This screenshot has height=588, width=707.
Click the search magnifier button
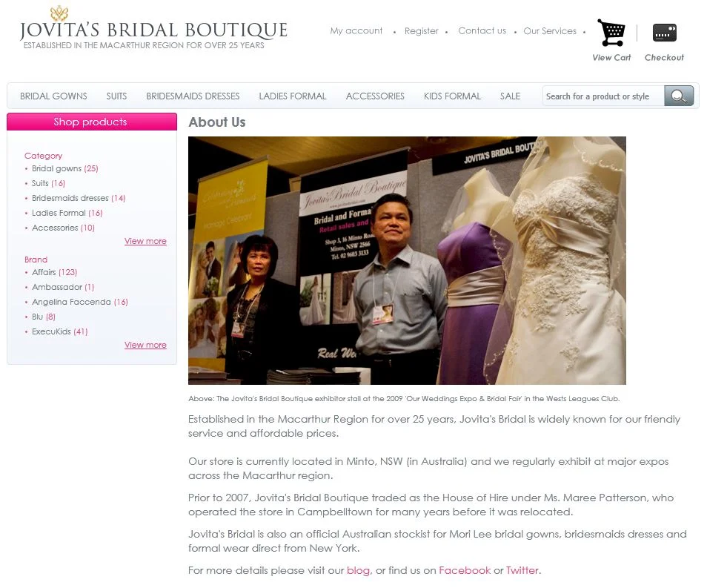679,96
